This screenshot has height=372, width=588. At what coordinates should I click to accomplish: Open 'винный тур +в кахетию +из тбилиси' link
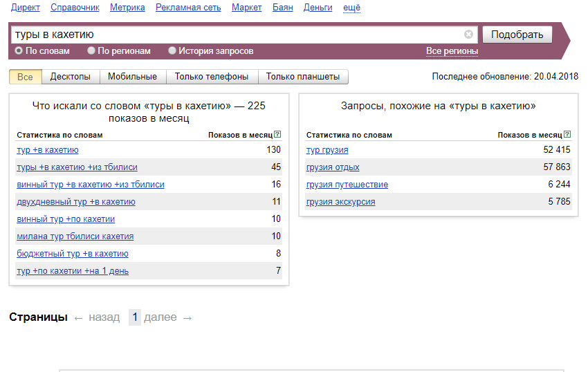click(x=91, y=185)
